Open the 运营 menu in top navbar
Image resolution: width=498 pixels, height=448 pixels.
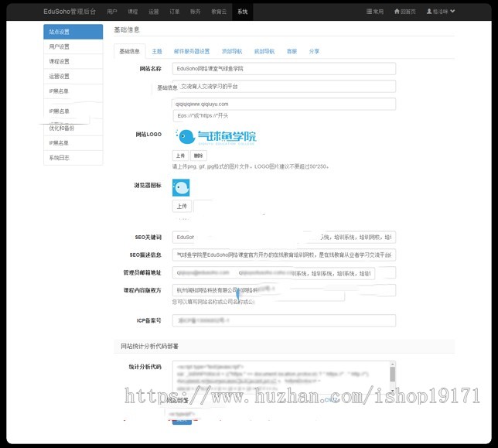[x=153, y=12]
